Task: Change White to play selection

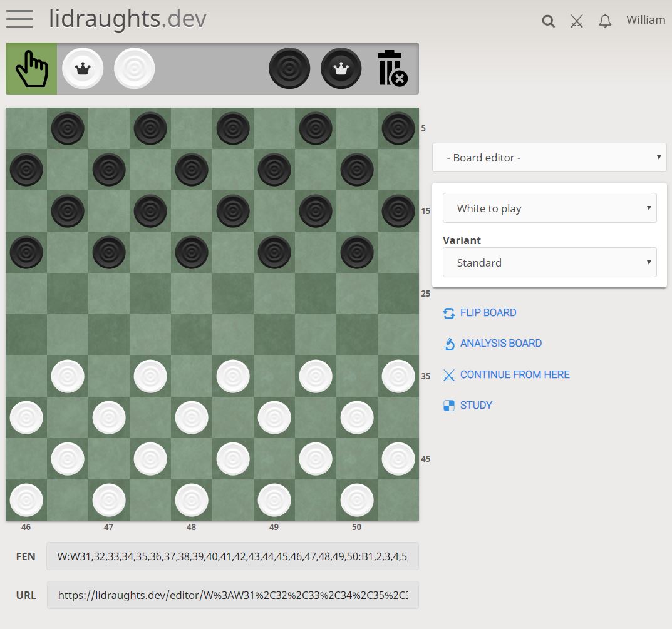Action: pyautogui.click(x=549, y=208)
